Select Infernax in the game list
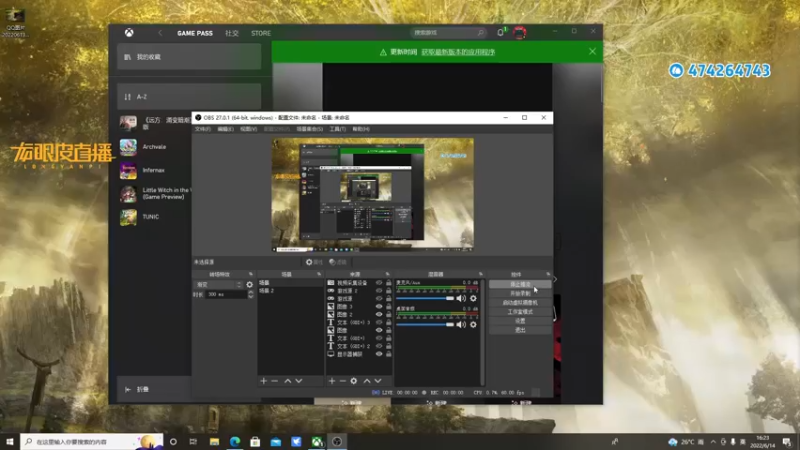800x450 pixels. tap(155, 170)
